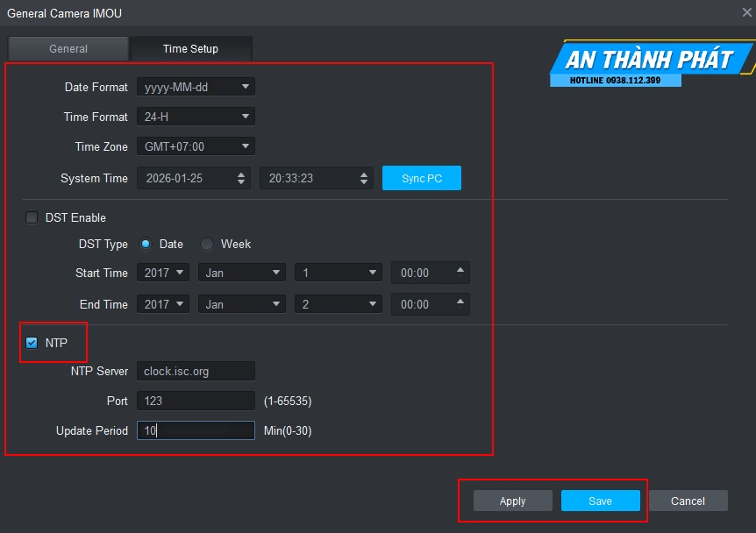
Task: Expand the End Time month Jan dropdown
Action: pyautogui.click(x=241, y=304)
